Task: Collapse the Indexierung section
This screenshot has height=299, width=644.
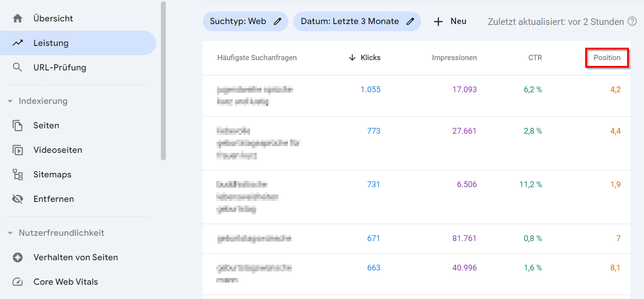Action: pyautogui.click(x=10, y=101)
